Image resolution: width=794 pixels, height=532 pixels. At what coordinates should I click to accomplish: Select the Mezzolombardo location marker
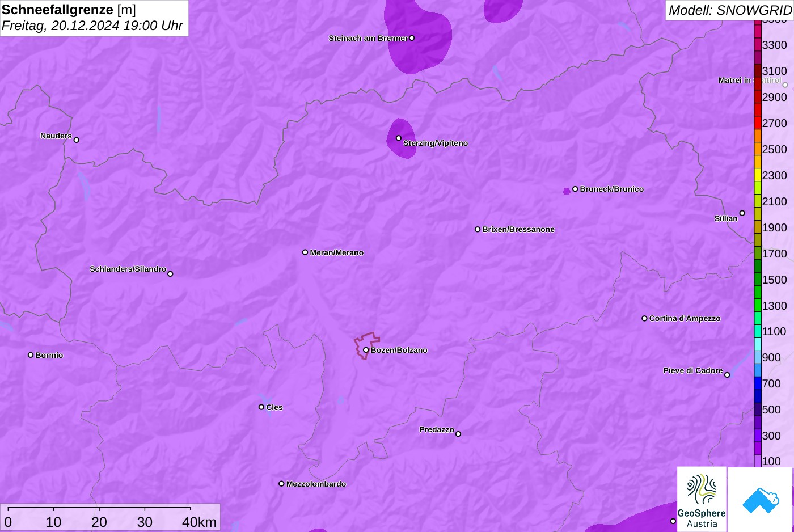[281, 484]
